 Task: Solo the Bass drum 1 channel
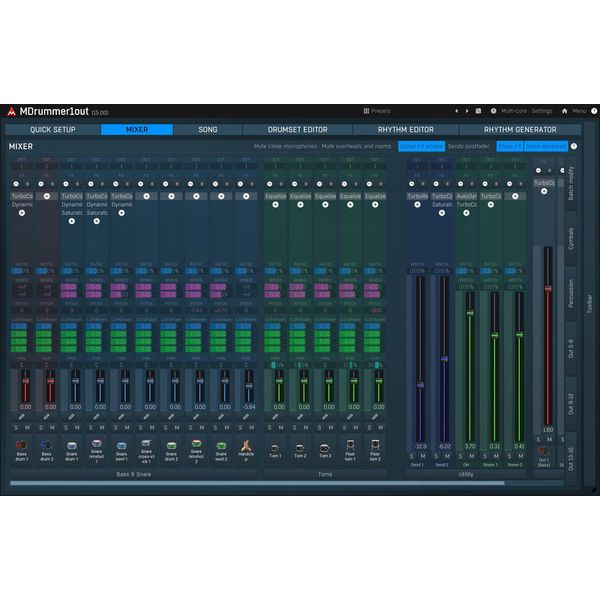(16, 427)
